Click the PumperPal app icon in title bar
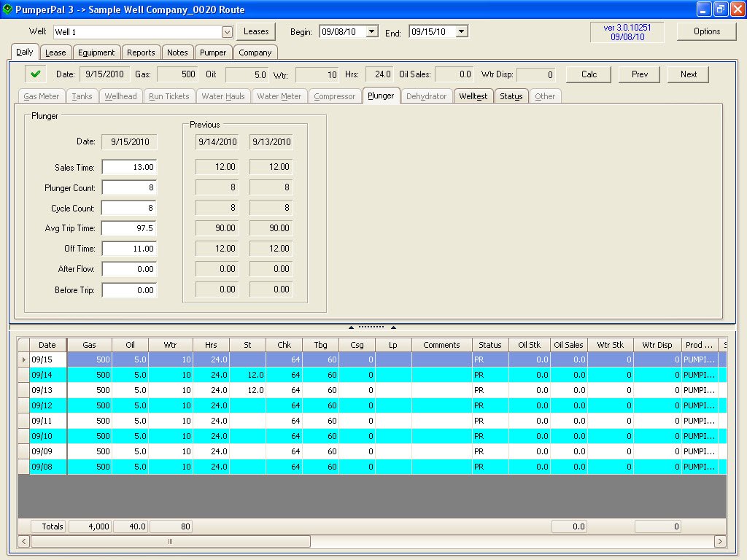 7,9
